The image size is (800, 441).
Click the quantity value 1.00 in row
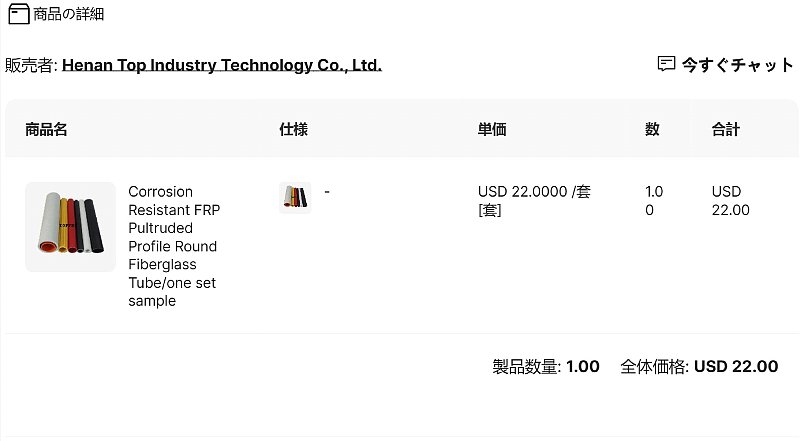(x=654, y=201)
